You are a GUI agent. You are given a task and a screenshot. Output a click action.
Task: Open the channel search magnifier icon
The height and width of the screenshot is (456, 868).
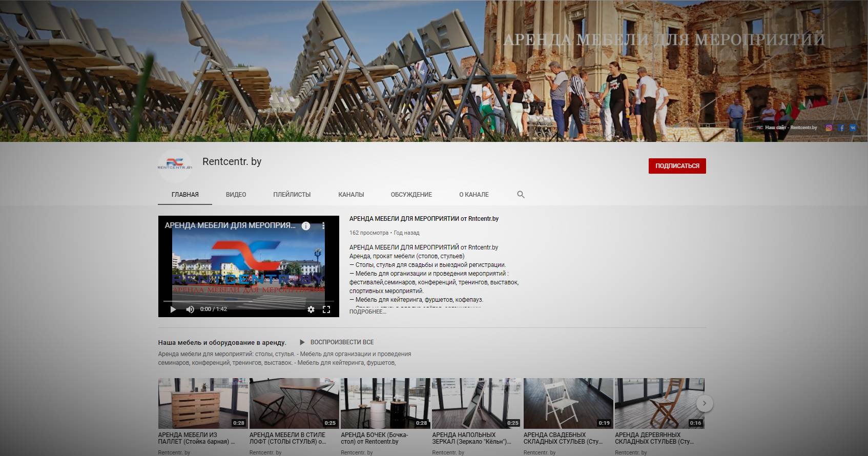pyautogui.click(x=521, y=195)
